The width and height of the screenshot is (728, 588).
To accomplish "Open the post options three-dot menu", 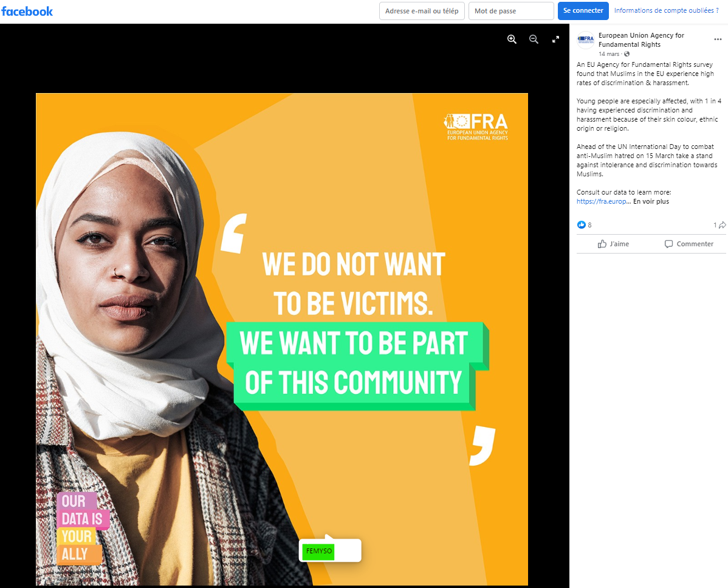I will (x=718, y=40).
